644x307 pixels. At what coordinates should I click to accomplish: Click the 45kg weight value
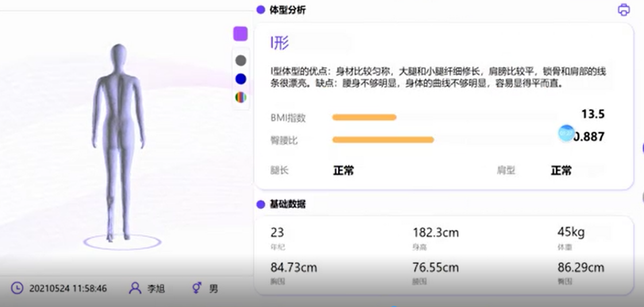570,232
